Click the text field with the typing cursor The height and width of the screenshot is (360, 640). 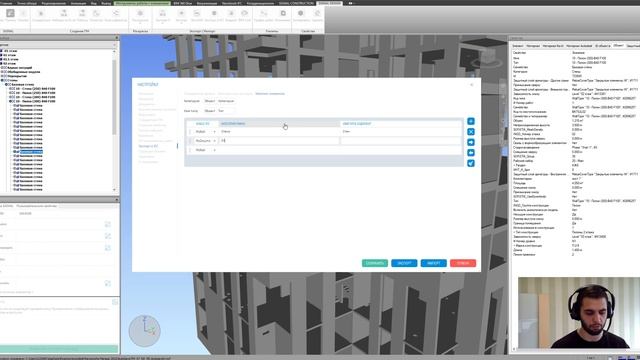coord(279,141)
